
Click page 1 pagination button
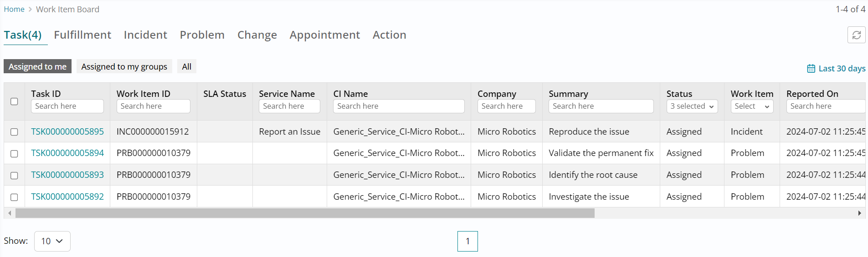tap(467, 241)
